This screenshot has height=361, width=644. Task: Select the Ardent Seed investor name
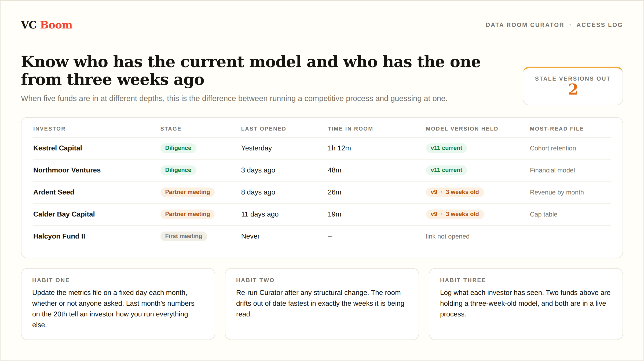coord(54,192)
